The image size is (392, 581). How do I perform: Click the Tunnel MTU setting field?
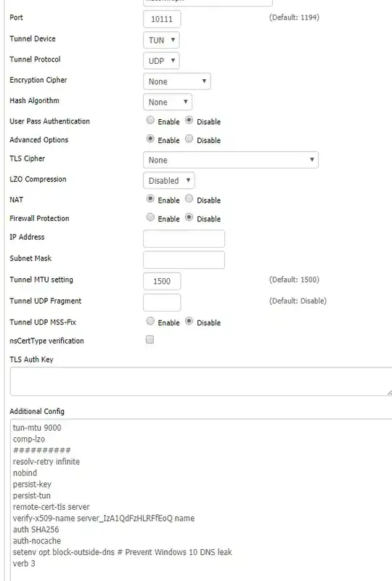click(x=162, y=281)
